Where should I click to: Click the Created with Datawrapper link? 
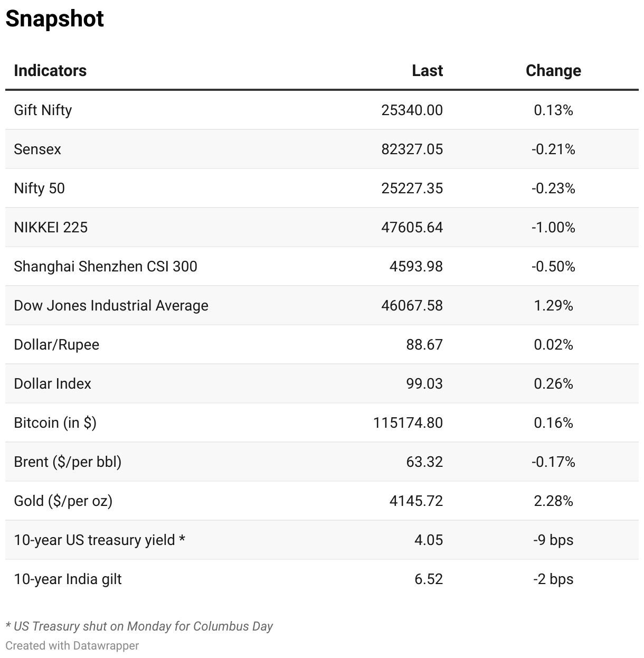[x=72, y=646]
